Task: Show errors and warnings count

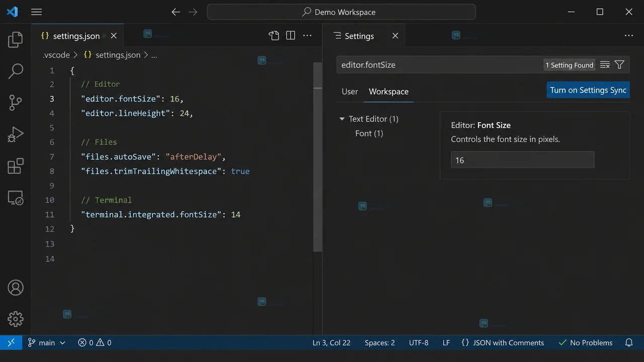Action: pos(95,342)
